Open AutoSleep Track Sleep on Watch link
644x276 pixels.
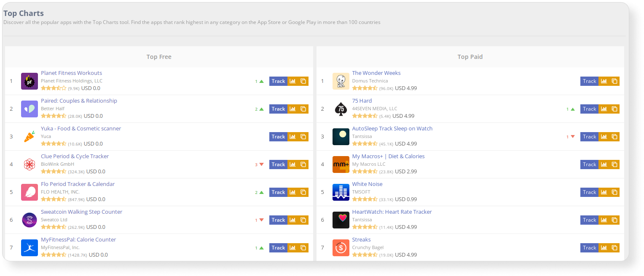[x=392, y=129]
